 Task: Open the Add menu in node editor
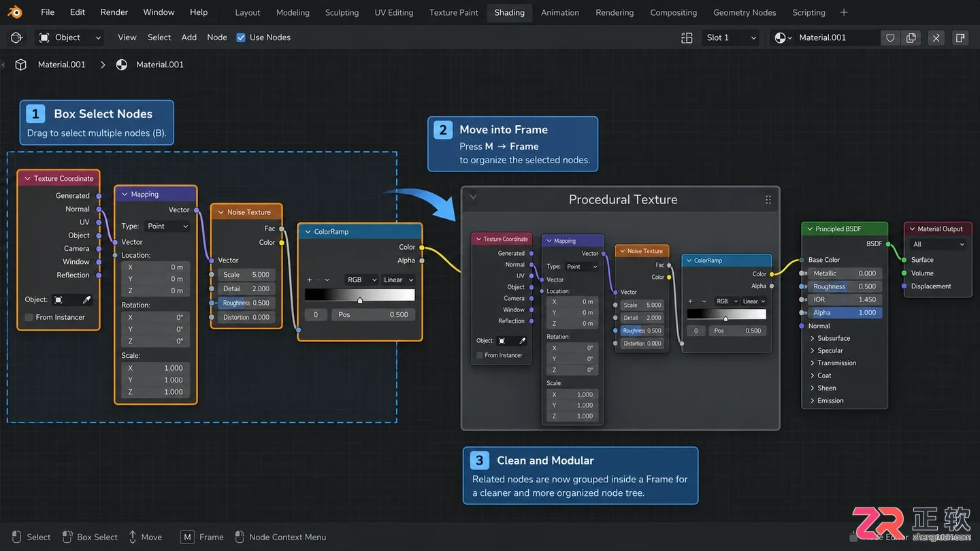click(x=189, y=37)
